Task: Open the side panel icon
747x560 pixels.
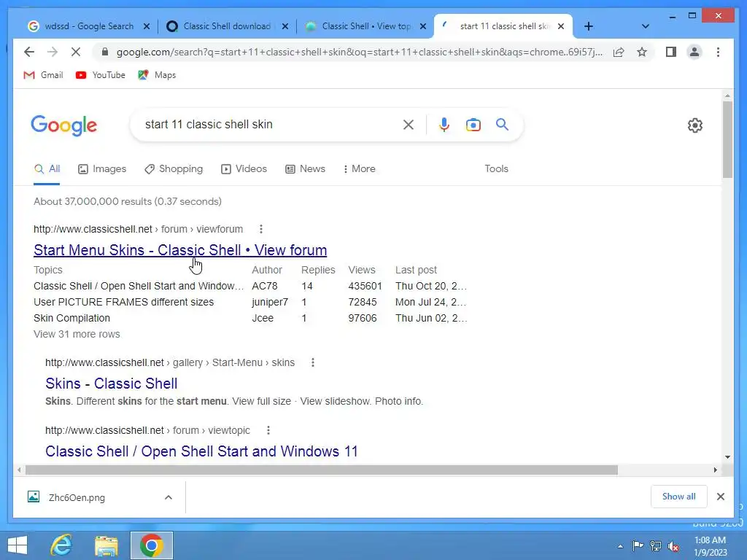Action: pos(671,52)
